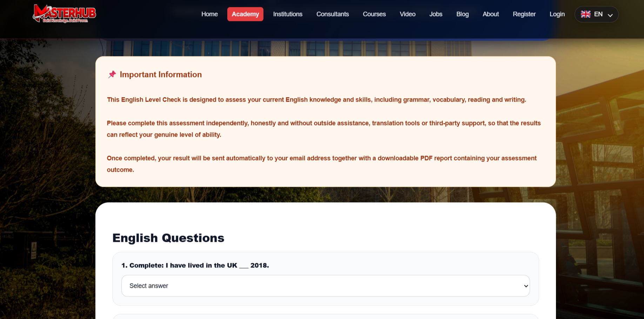Click the MasterHub logo
Screen dimensions: 644x319
[x=65, y=14]
